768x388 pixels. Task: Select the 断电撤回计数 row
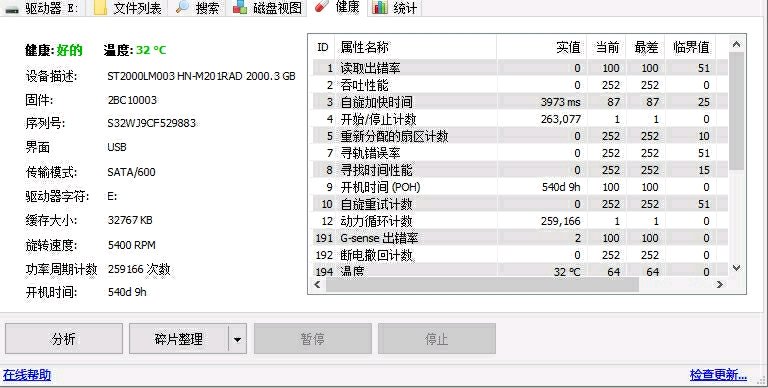520,255
